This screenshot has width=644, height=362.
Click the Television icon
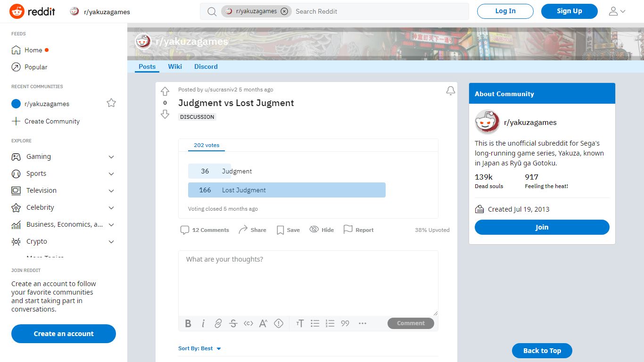coord(16,190)
